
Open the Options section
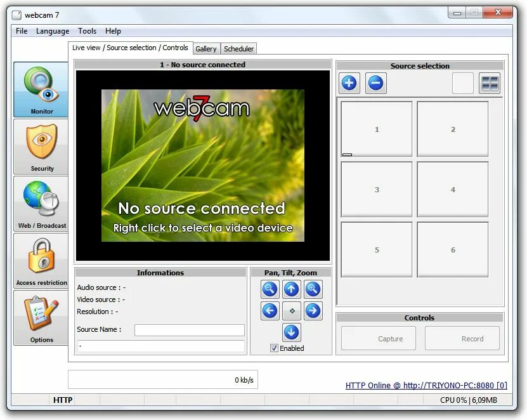click(41, 318)
